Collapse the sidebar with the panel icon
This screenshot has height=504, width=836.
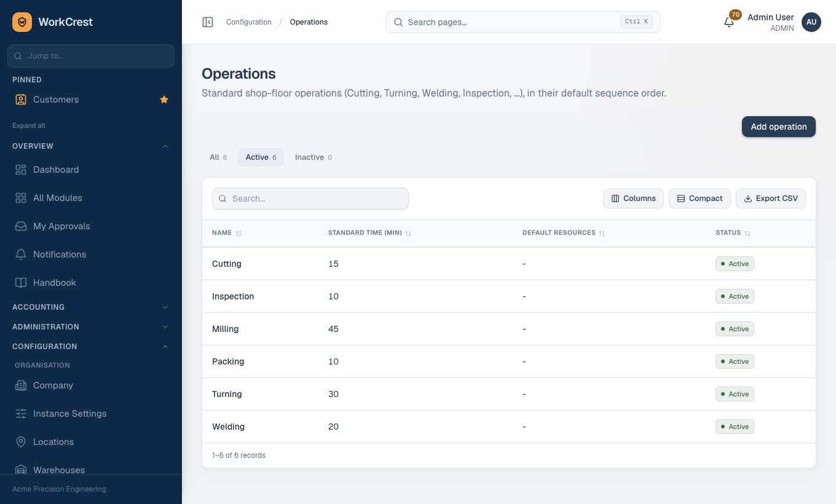coord(208,22)
